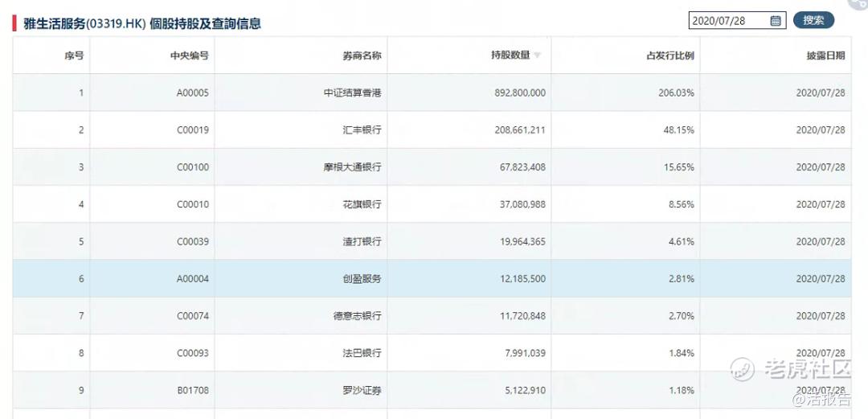Select broker name 汇丰银行
Viewport: 868px width, 419px height.
[x=362, y=129]
